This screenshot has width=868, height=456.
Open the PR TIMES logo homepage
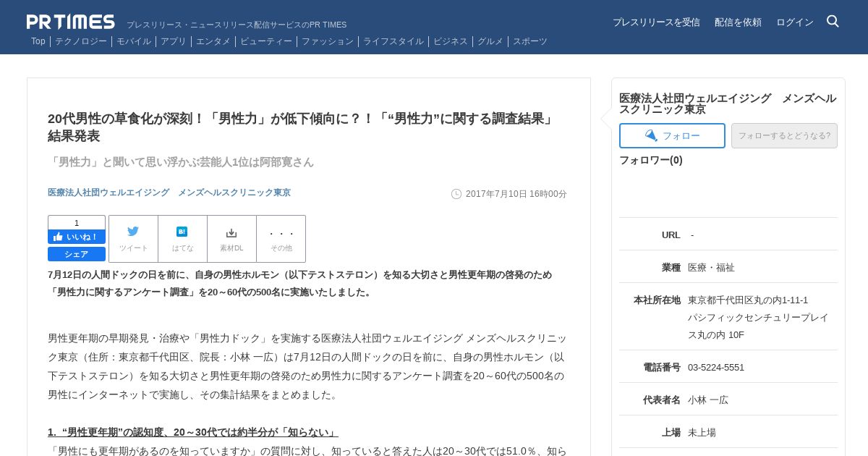pos(71,22)
